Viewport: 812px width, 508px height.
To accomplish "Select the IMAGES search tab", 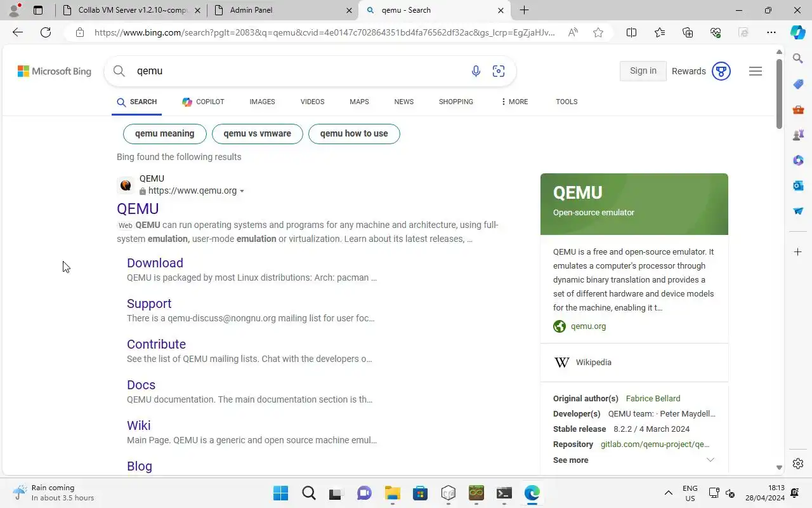I will coord(262,102).
